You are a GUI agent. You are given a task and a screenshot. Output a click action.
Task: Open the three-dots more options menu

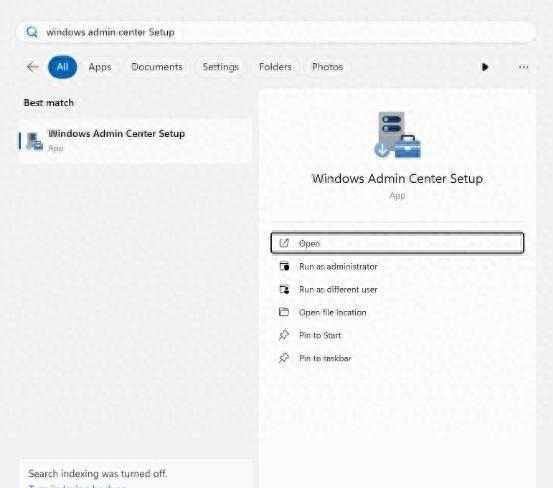pyautogui.click(x=523, y=67)
